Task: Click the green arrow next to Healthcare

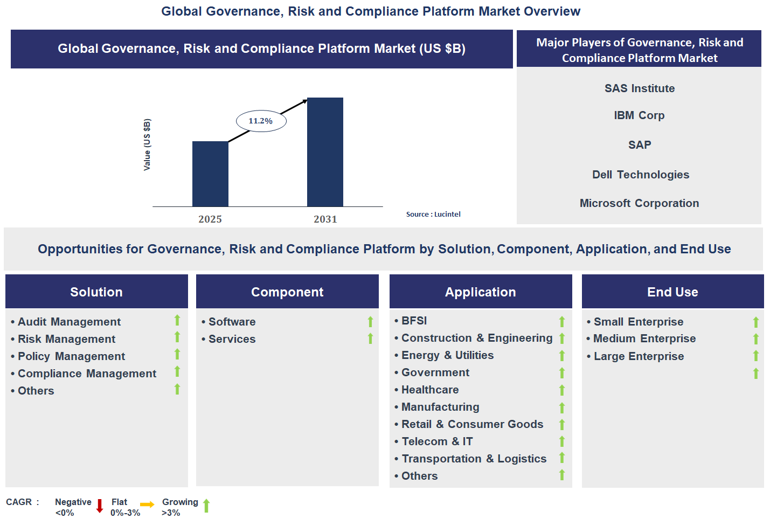Action: (561, 390)
